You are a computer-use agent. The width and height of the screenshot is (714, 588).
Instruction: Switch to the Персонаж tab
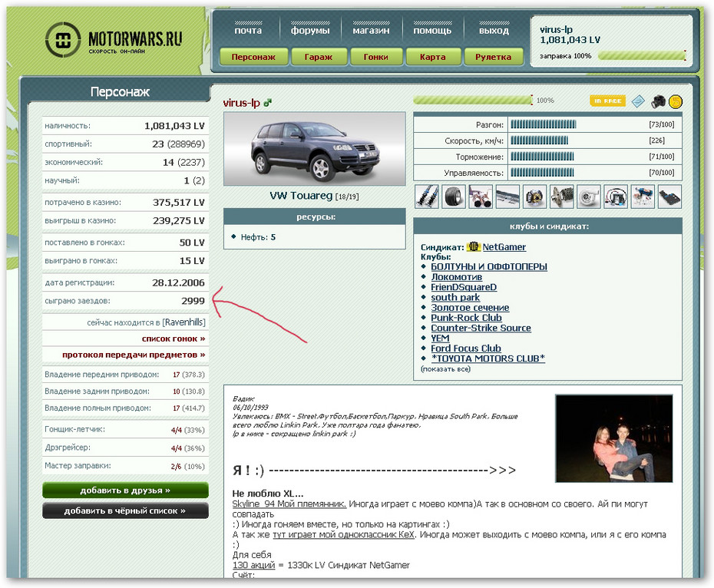253,57
